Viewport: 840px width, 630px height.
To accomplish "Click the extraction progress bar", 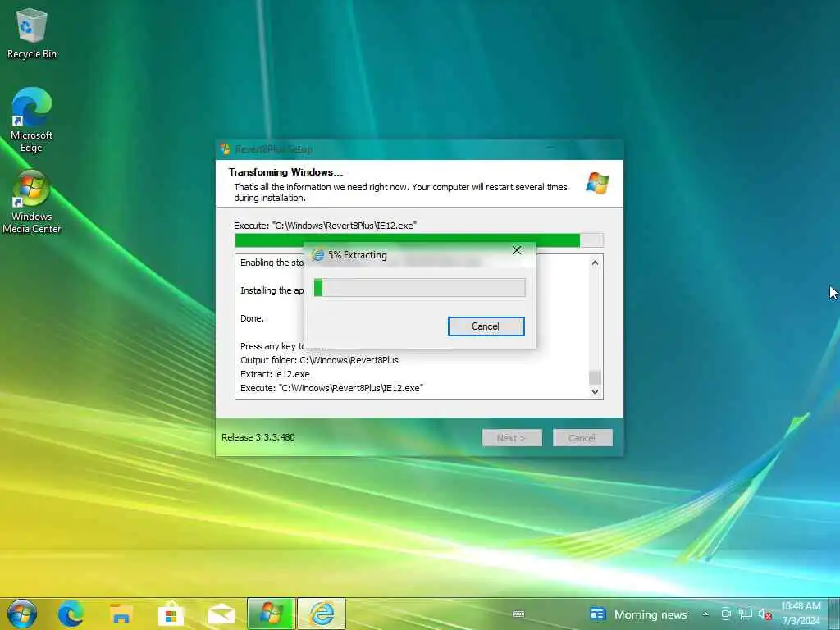I will [419, 288].
